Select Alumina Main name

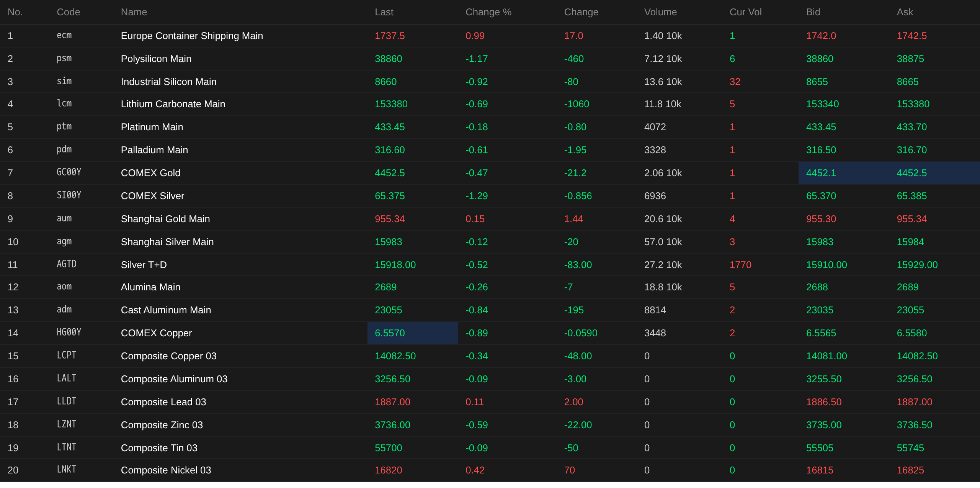point(150,287)
